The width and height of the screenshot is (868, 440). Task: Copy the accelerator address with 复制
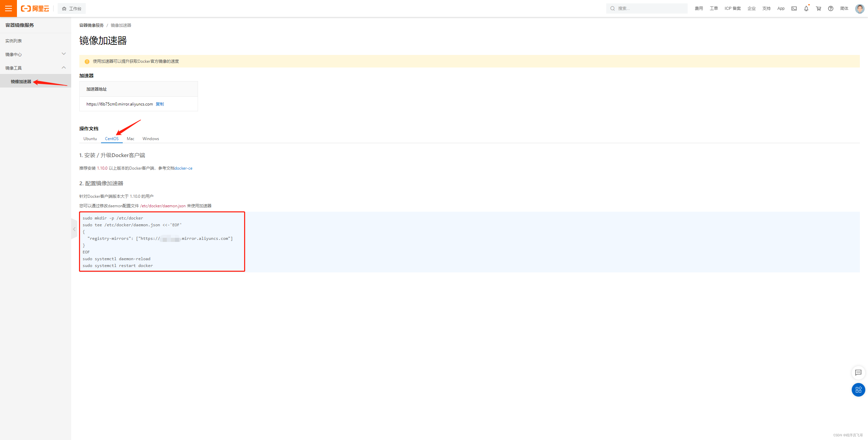[x=160, y=104]
